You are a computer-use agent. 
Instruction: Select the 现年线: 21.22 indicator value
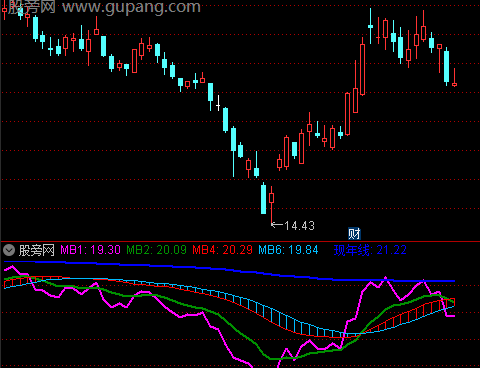(x=370, y=250)
